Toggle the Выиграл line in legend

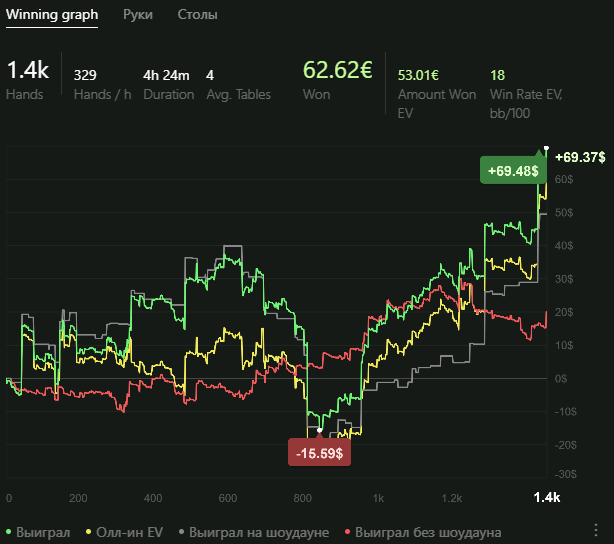tap(43, 532)
